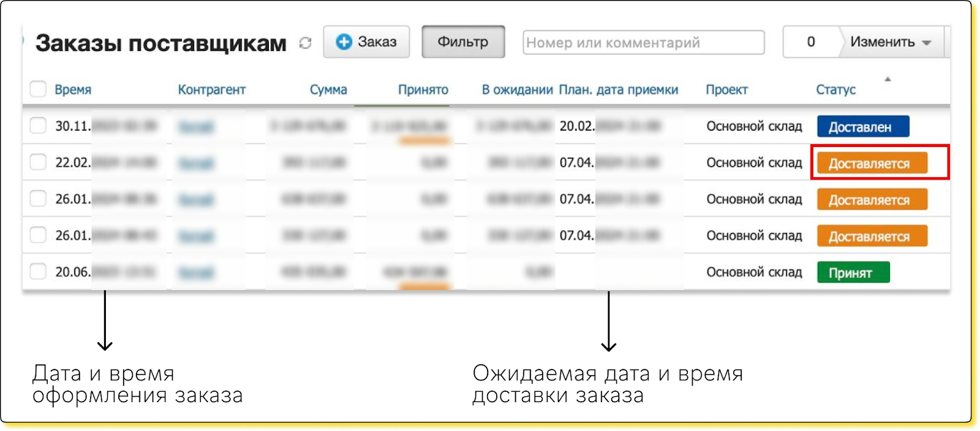Click the blue plus icon on Заказ

[344, 42]
